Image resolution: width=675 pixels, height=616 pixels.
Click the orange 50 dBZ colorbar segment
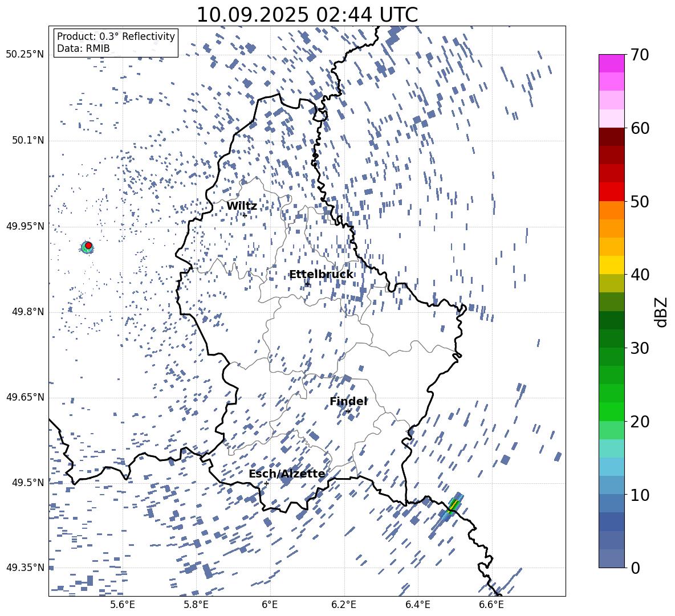(x=611, y=210)
